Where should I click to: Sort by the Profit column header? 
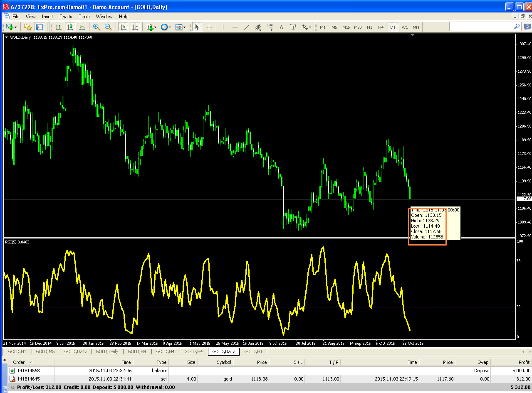click(x=511, y=362)
